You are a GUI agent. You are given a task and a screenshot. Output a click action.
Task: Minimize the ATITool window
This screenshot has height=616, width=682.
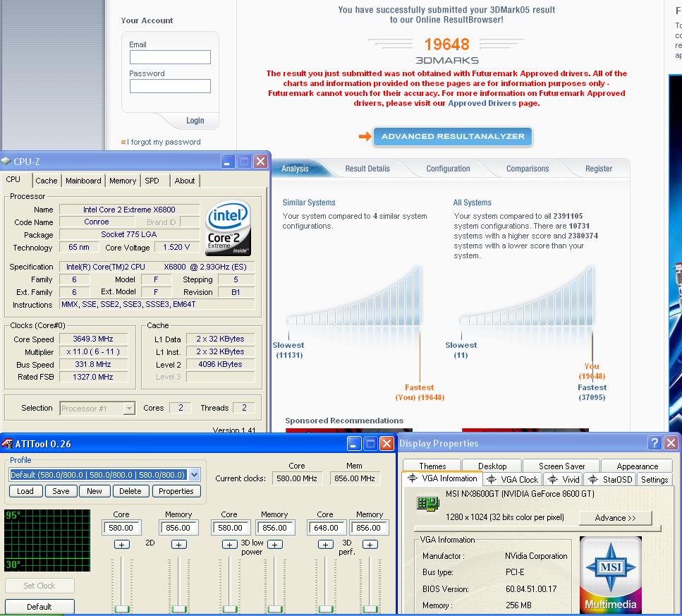tap(353, 444)
